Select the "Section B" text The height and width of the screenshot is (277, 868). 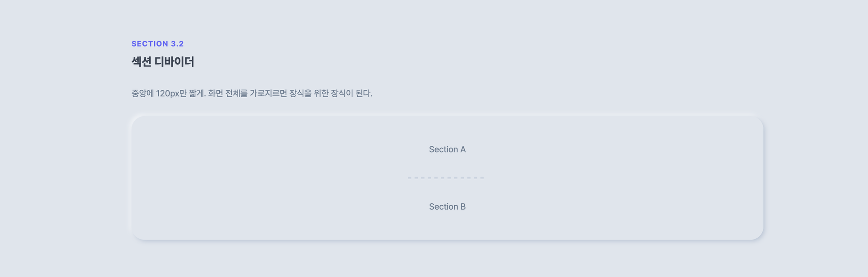click(x=447, y=207)
